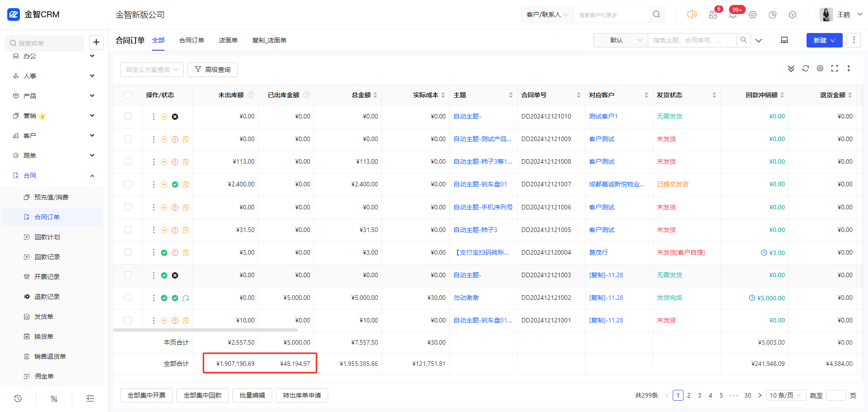Check the row for DD202412121005

[128, 230]
